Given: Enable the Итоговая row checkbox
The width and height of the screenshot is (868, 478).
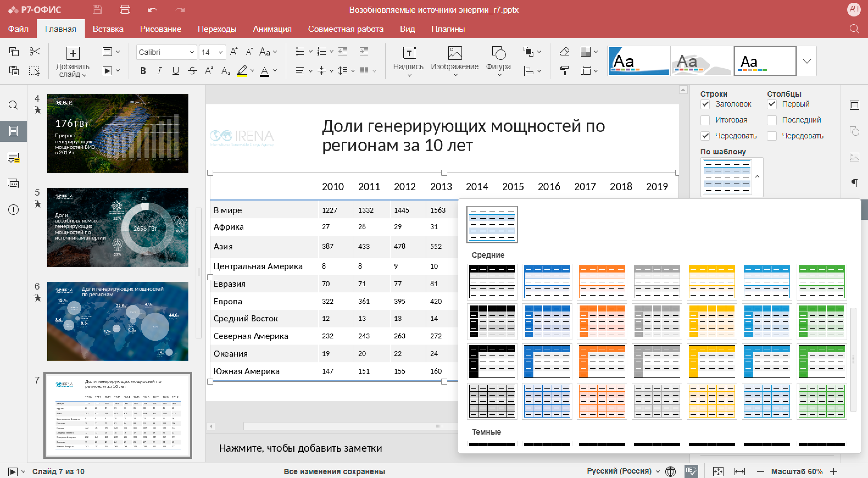Looking at the screenshot, I should click(x=705, y=120).
